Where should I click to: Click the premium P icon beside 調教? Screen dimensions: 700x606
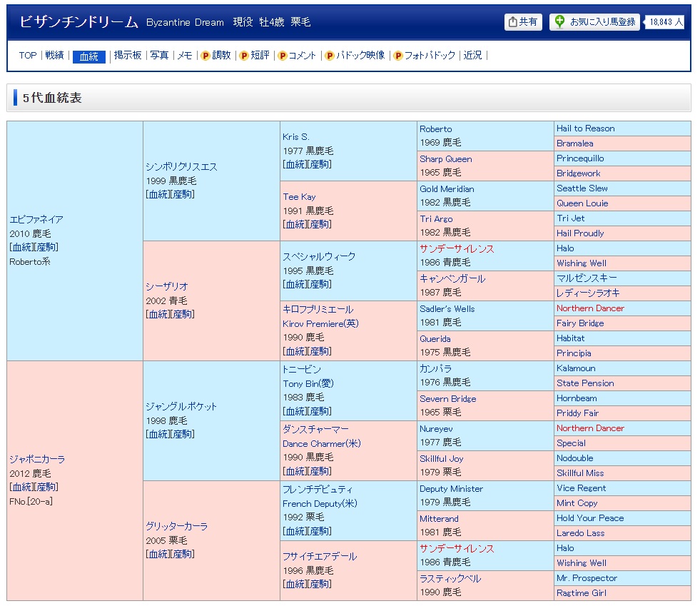pyautogui.click(x=206, y=56)
